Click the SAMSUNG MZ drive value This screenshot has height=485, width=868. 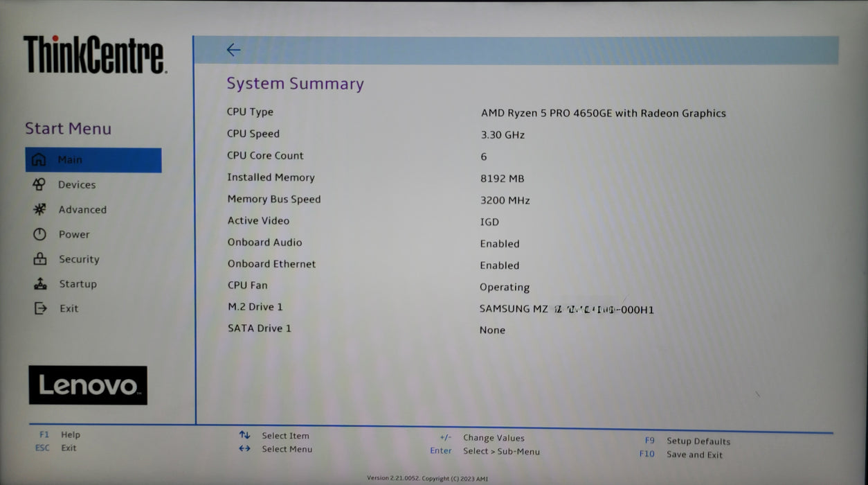coord(567,310)
